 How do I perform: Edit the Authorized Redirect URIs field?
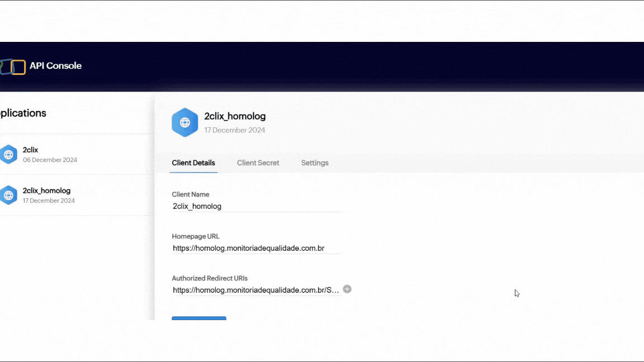click(x=255, y=290)
